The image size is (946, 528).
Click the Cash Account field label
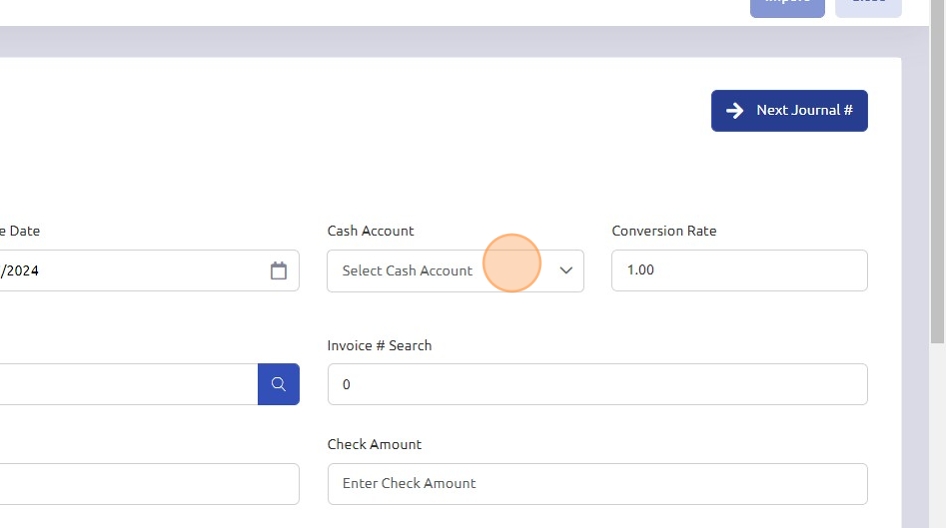click(370, 231)
